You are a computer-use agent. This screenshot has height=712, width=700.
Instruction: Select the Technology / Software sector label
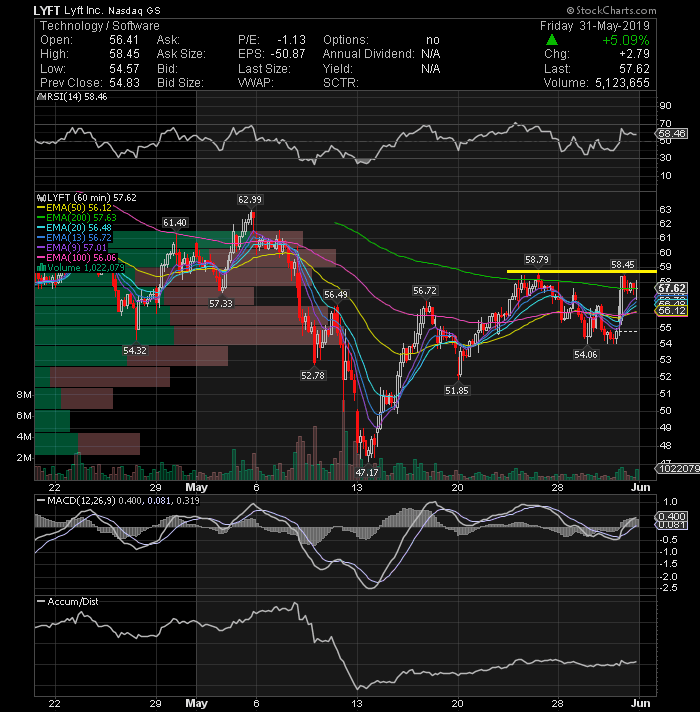click(x=99, y=25)
